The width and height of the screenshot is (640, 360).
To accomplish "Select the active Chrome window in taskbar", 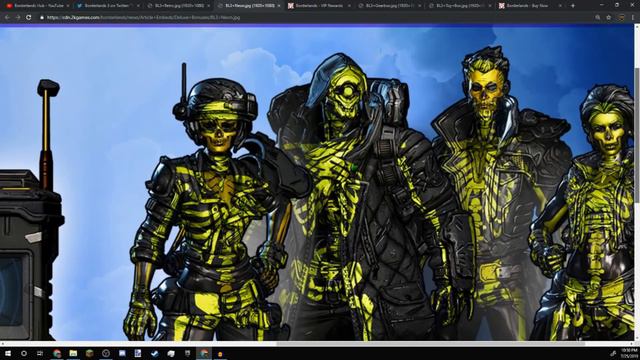I will pos(204,353).
